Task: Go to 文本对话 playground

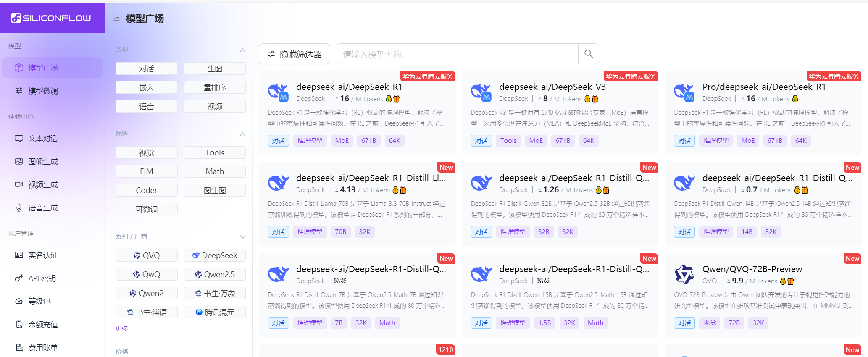Action: point(53,138)
